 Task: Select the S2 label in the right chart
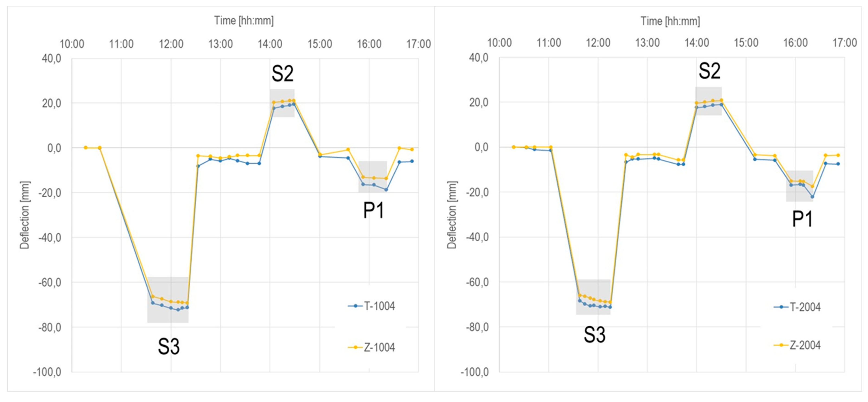tap(709, 71)
